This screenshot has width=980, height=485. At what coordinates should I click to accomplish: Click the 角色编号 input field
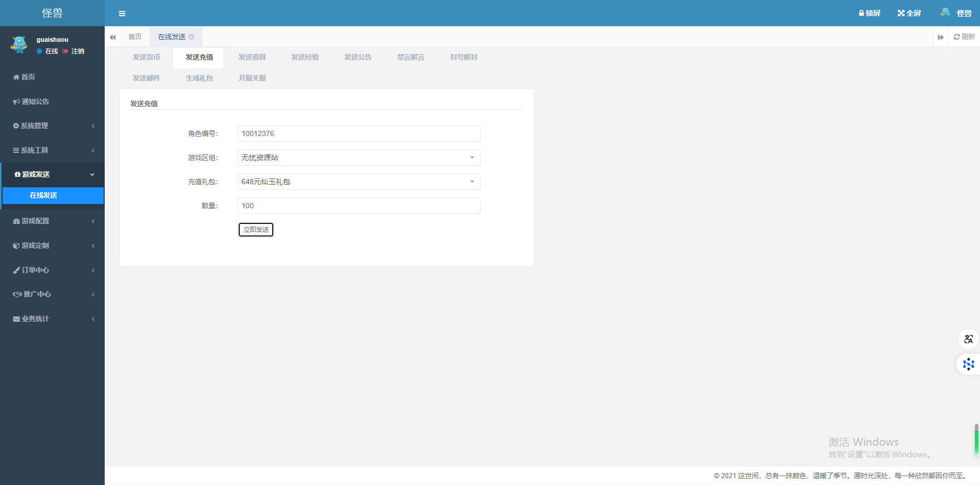tap(359, 133)
